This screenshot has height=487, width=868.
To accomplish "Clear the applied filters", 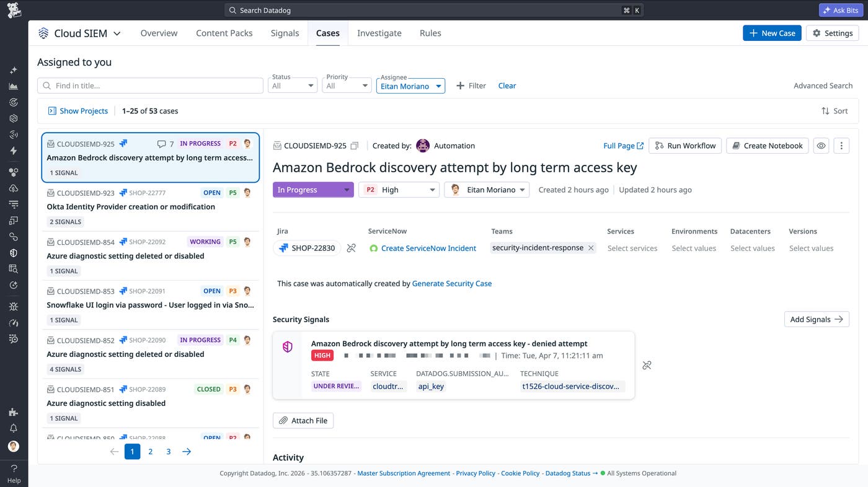I will click(x=507, y=86).
